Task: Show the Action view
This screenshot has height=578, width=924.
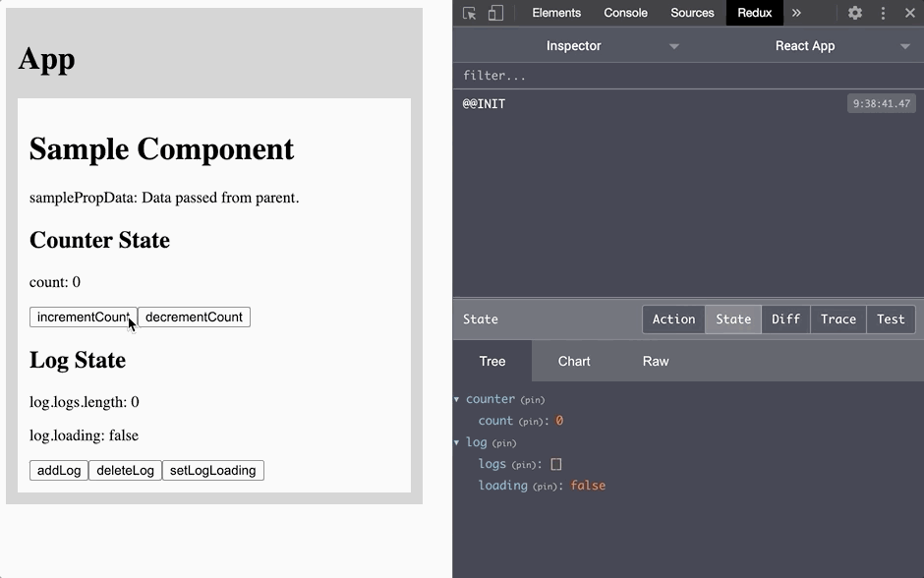Action: [673, 319]
